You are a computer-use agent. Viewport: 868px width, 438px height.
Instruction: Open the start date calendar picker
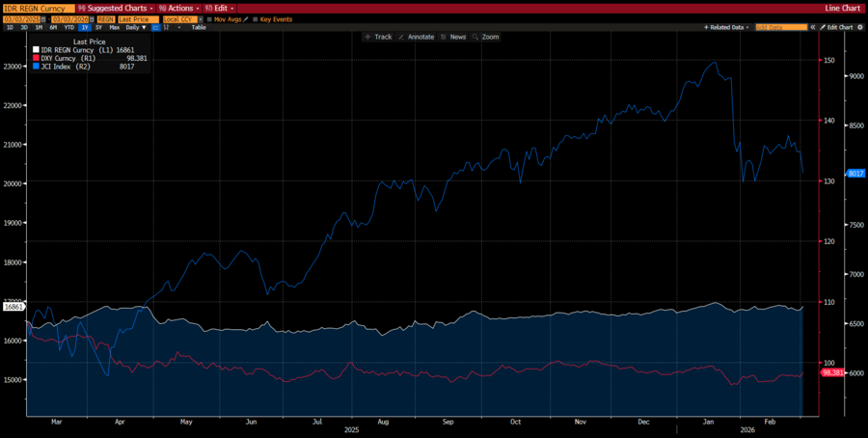point(41,18)
